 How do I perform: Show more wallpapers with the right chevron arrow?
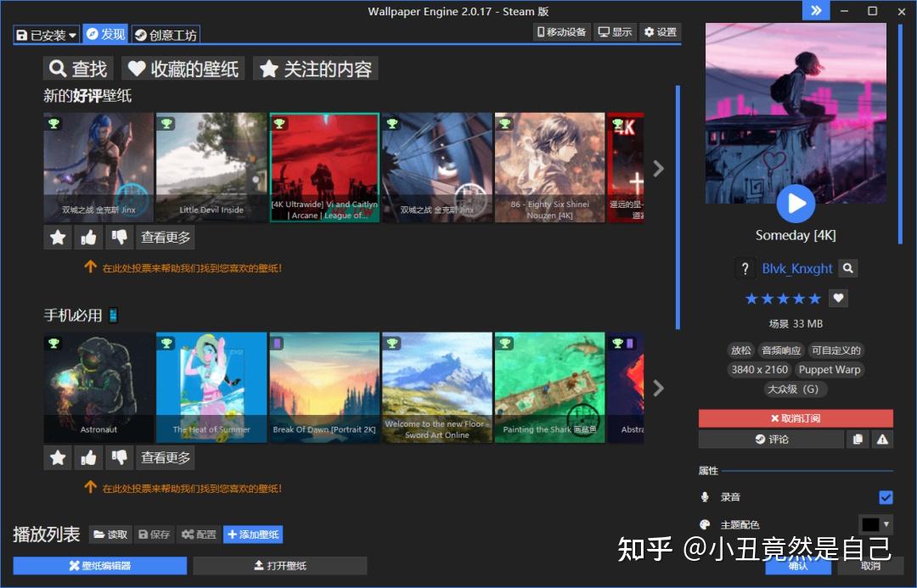coord(658,168)
